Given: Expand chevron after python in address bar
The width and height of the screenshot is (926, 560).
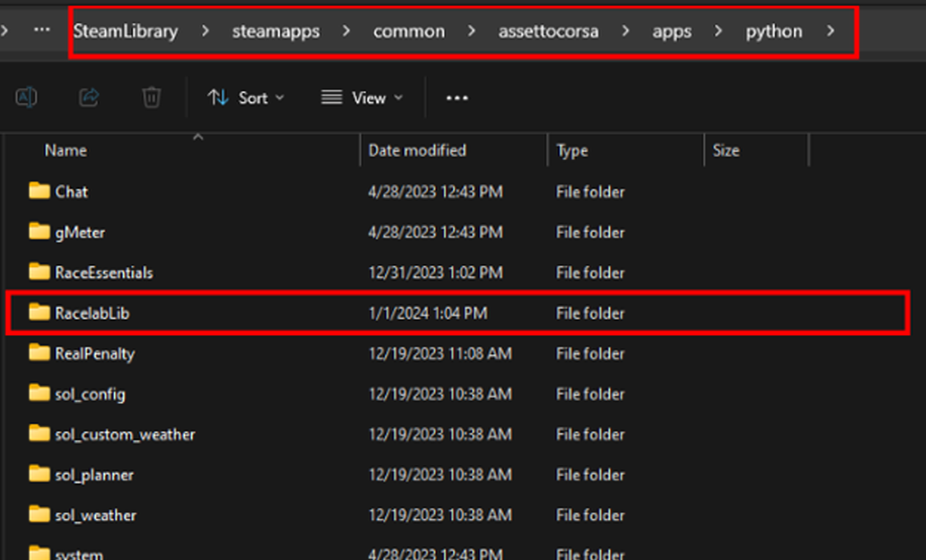Looking at the screenshot, I should [x=829, y=31].
